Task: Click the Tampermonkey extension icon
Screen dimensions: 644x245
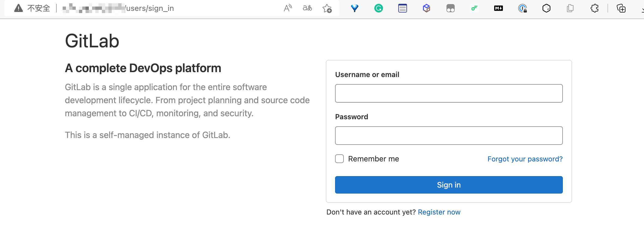Action: tap(451, 8)
